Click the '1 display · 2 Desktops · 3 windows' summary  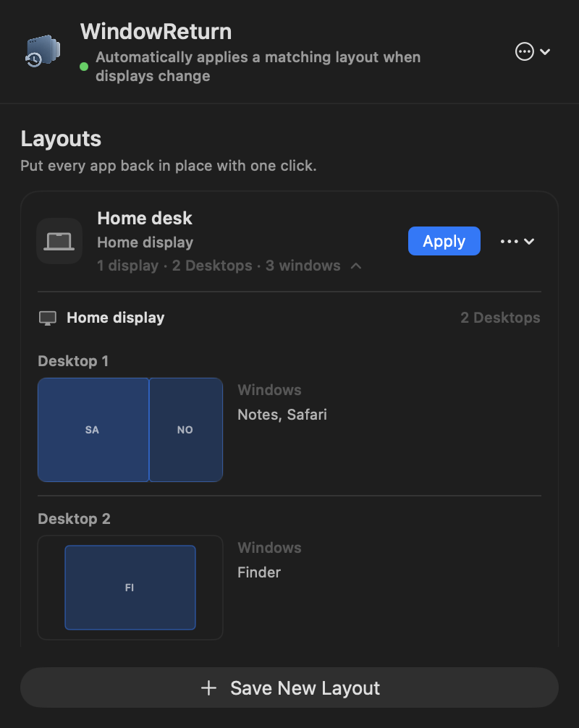tap(219, 266)
